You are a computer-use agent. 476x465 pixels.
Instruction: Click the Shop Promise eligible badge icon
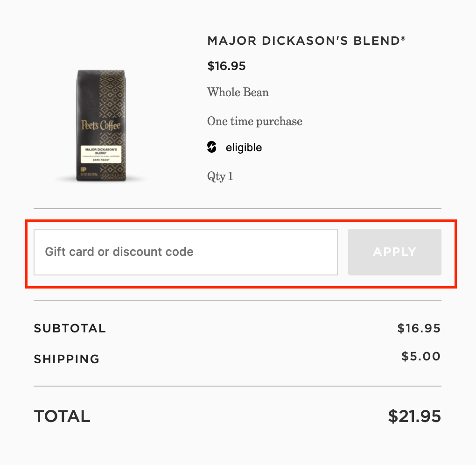pyautogui.click(x=212, y=147)
